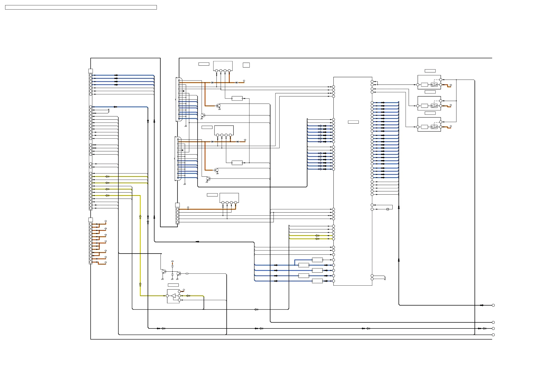Click the amplifier triangle symbol in bottom block

173,296
